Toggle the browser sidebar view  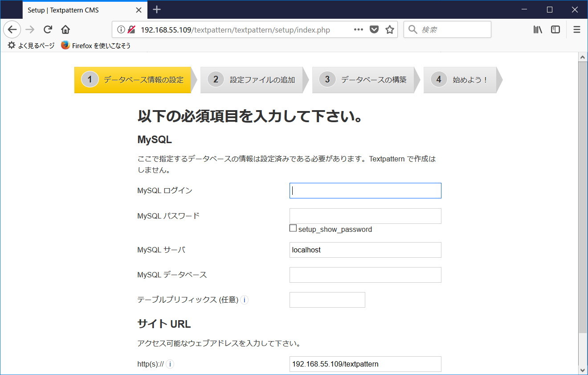coord(555,29)
